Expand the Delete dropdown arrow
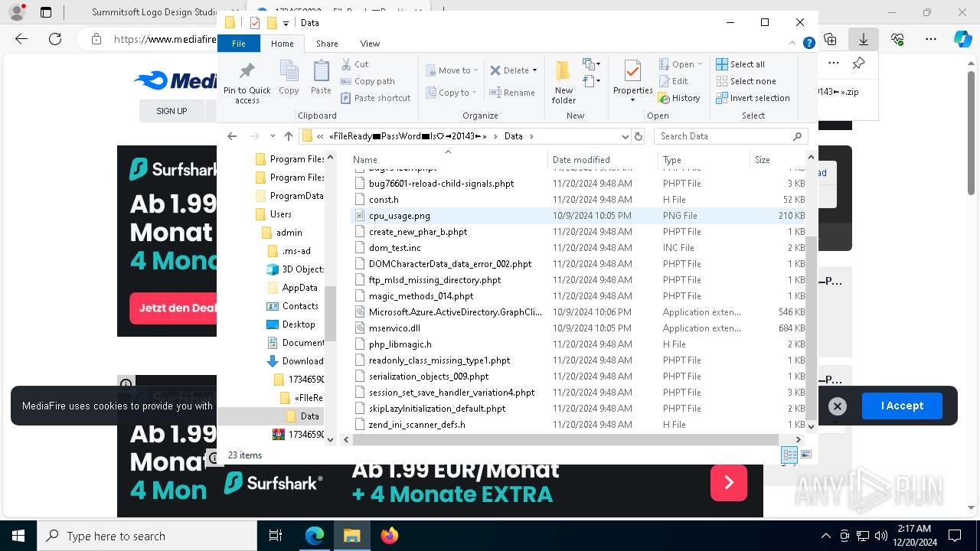This screenshot has height=551, width=980. coord(534,70)
